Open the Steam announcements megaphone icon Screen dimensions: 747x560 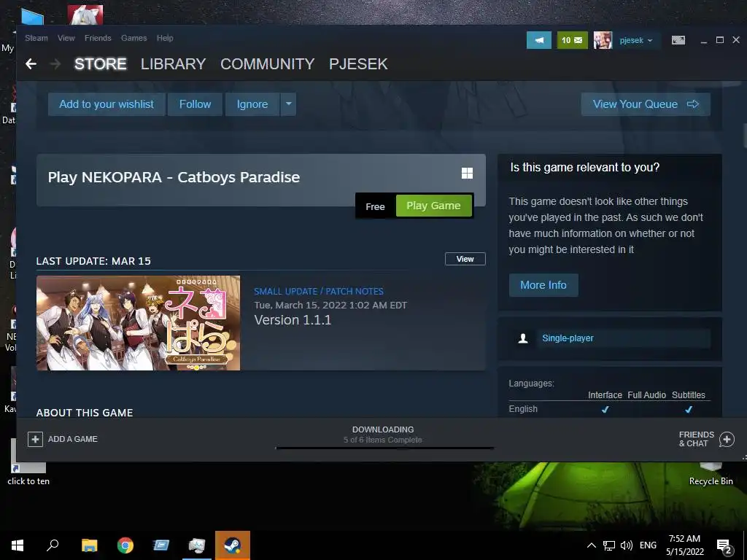(539, 41)
